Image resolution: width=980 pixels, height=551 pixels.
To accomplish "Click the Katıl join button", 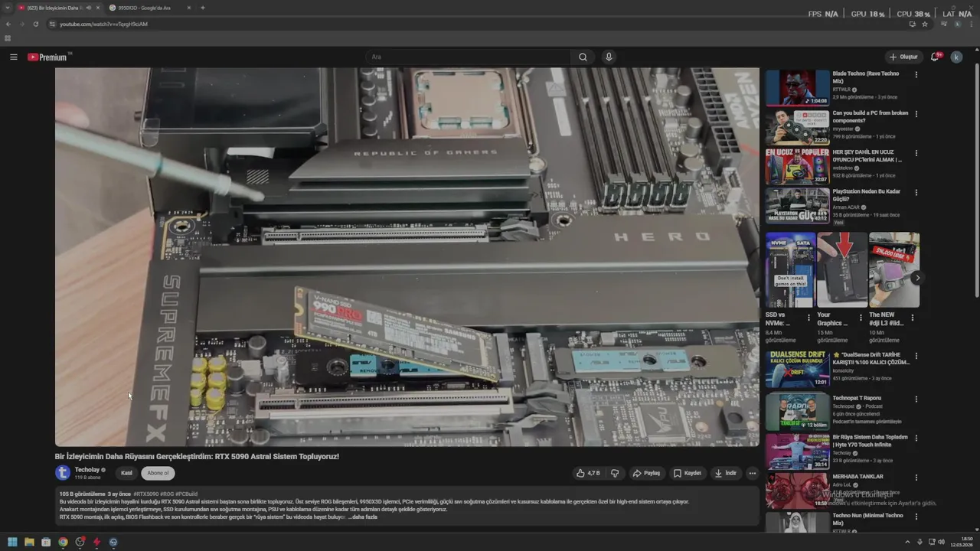I will (x=126, y=473).
